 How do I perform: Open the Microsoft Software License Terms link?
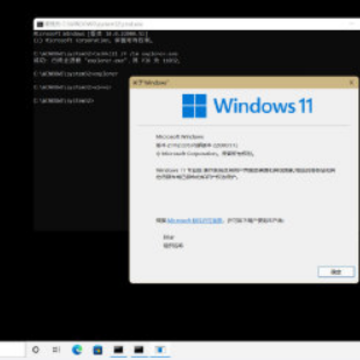pos(195,220)
